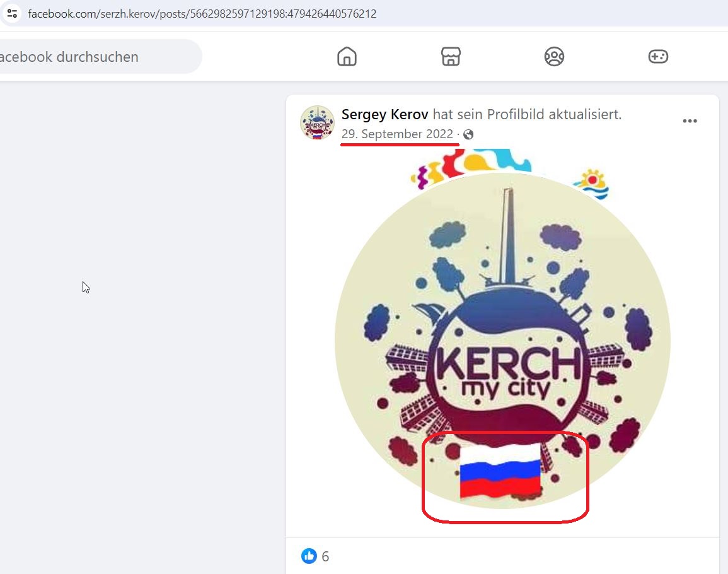Click the sun and waves sticker
Screen dimensions: 728x574
pyautogui.click(x=591, y=184)
